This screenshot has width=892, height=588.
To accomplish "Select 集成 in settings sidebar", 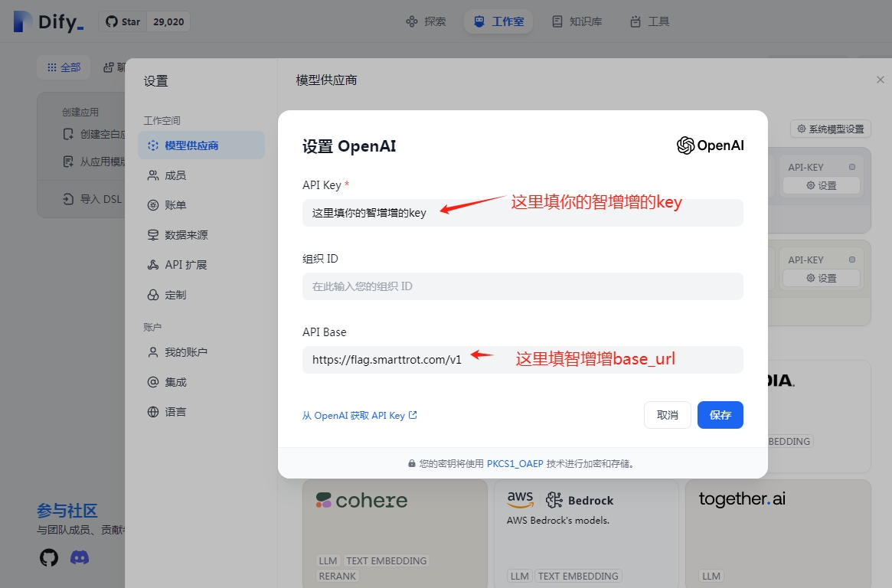I will point(201,382).
